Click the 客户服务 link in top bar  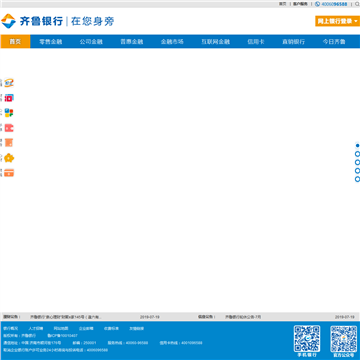[x=300, y=4]
